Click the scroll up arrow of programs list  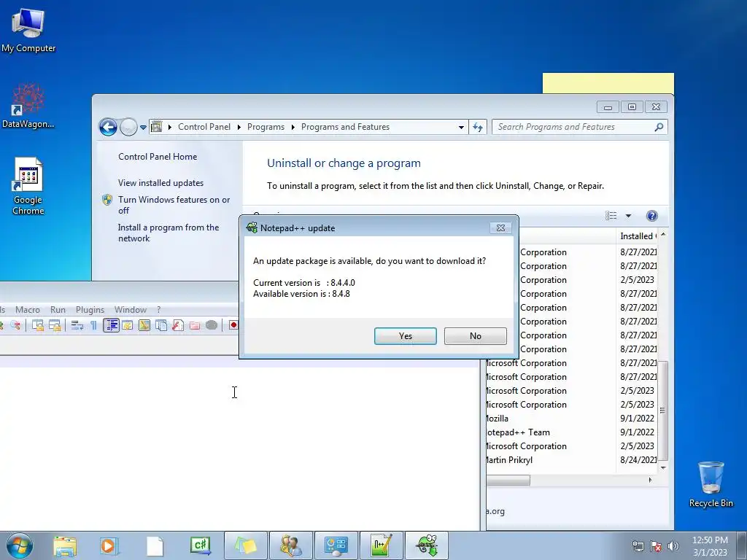tap(662, 236)
